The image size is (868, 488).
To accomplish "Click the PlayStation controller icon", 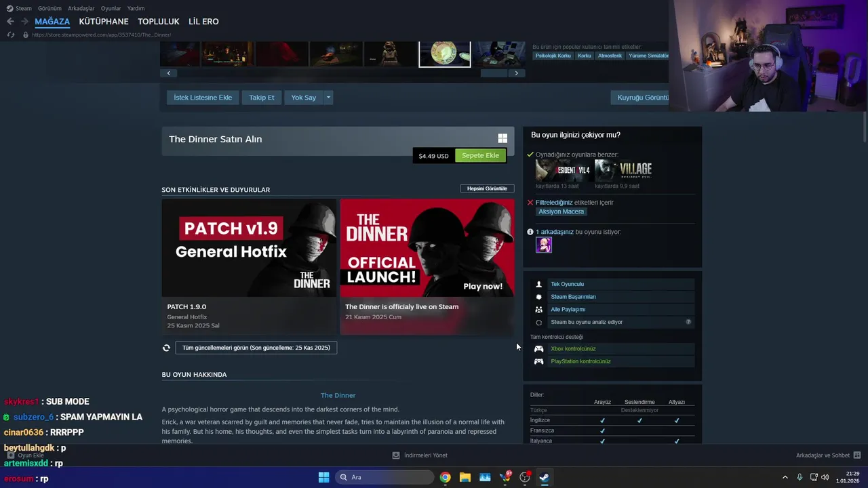I will tap(539, 361).
